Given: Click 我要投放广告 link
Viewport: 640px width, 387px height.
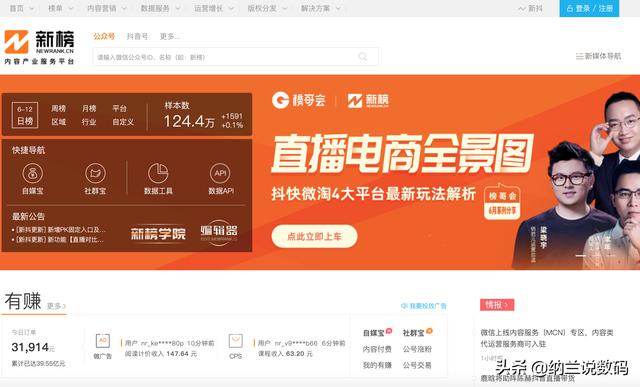Looking at the screenshot, I should [x=424, y=306].
